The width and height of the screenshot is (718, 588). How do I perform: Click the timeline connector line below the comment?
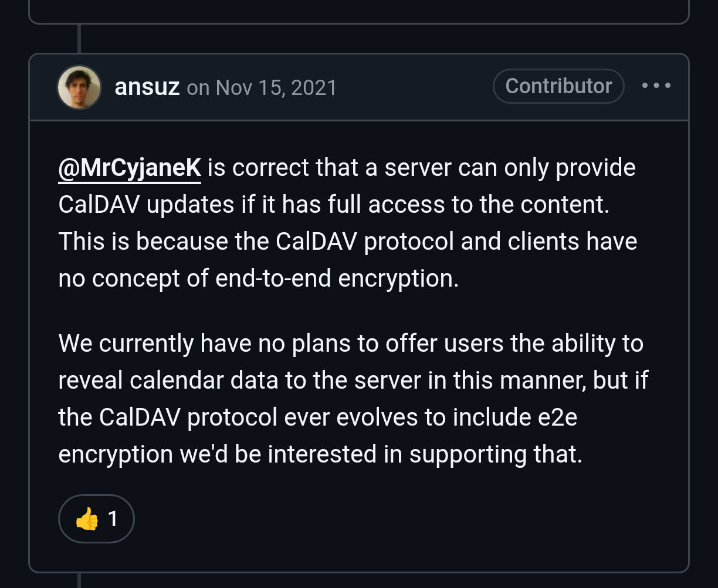click(x=79, y=580)
